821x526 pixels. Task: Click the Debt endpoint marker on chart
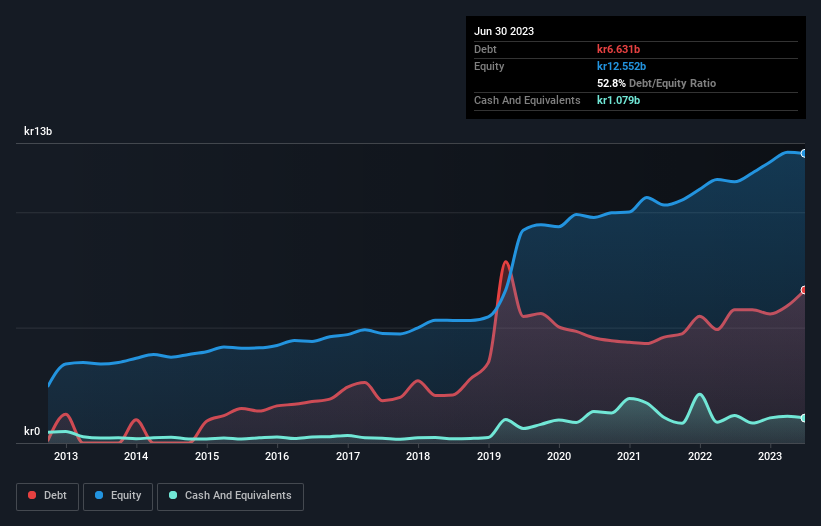(x=804, y=290)
